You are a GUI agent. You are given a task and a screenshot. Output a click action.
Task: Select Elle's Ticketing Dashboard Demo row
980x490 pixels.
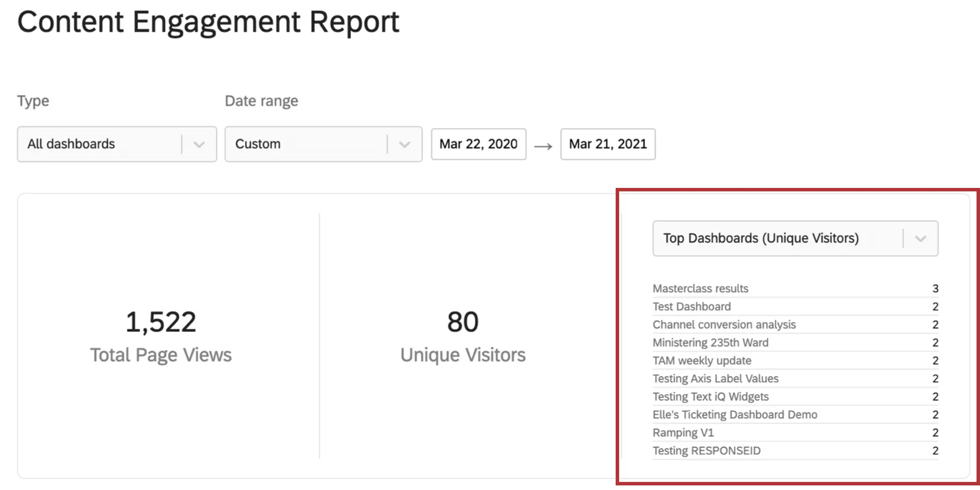[796, 414]
